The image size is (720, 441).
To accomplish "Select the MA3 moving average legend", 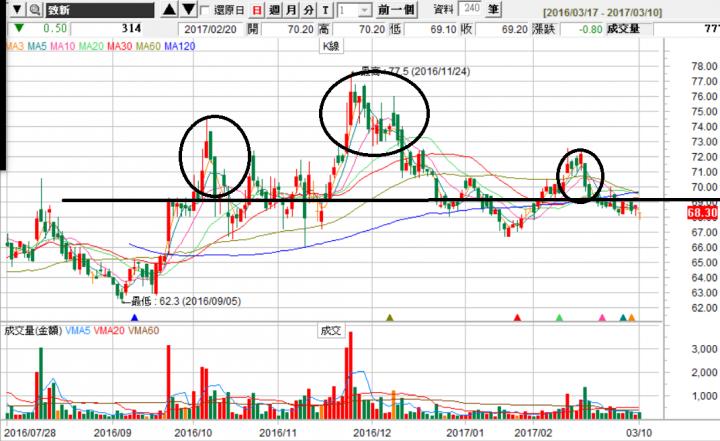I will pos(15,46).
